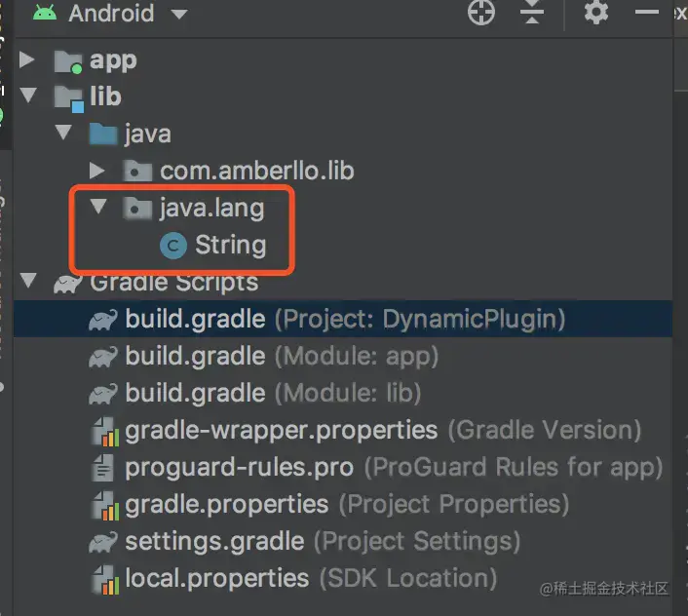This screenshot has width=688, height=616.
Task: Click the proguard-rules.pro file icon
Action: tap(102, 468)
